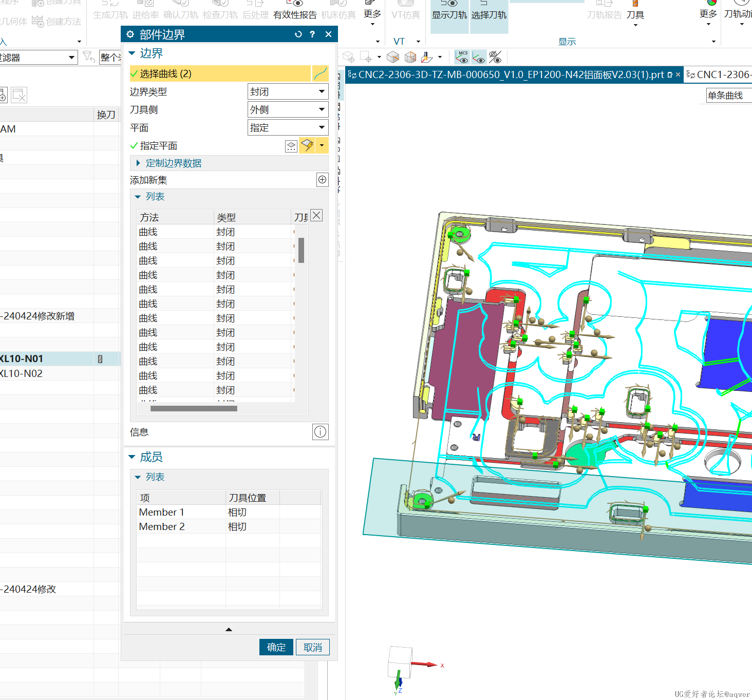The width and height of the screenshot is (752, 700).
Task: Click the filter reset funnel icon
Action: click(89, 56)
